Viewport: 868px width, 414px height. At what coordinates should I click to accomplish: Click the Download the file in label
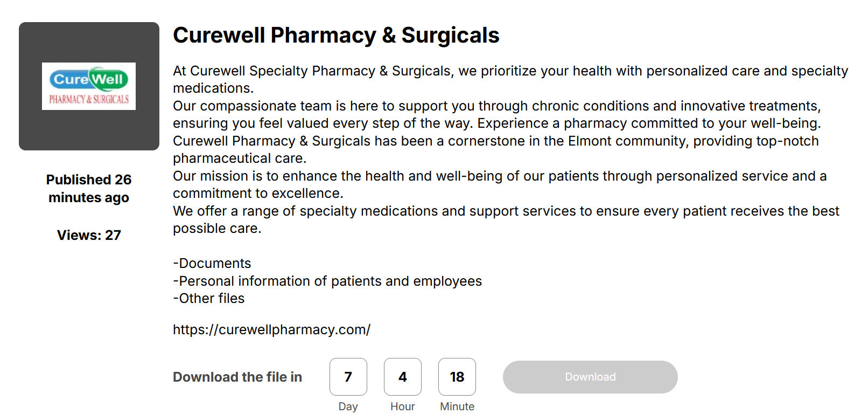pos(237,377)
